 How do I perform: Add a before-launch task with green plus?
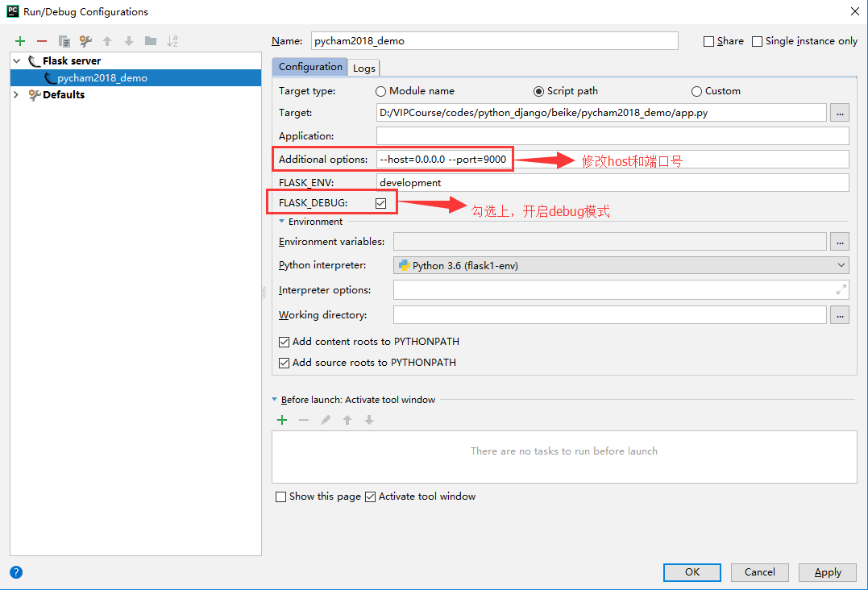coord(282,420)
